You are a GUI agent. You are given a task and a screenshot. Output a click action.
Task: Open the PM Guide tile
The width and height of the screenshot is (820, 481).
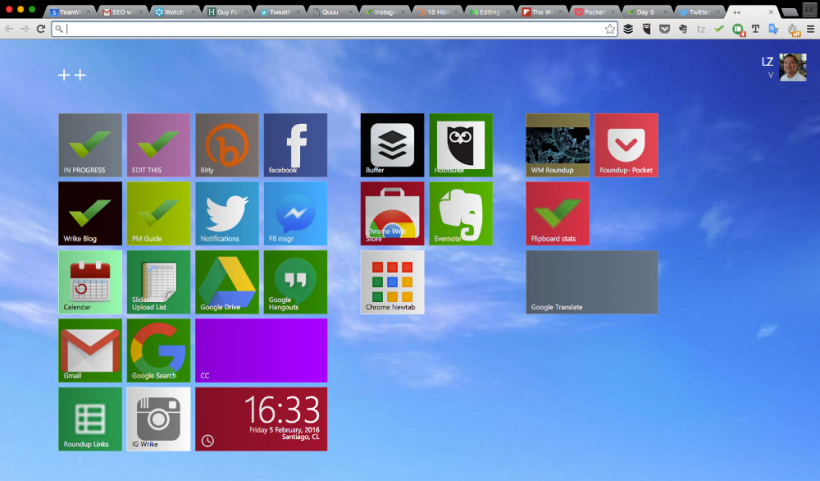coord(158,213)
